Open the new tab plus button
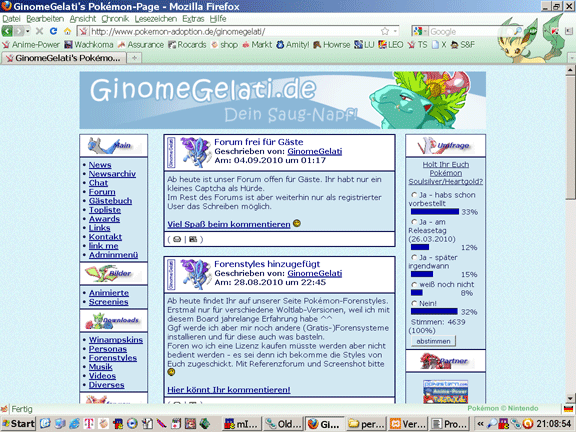Image resolution: width=576 pixels, height=432 pixels. pyautogui.click(x=134, y=58)
